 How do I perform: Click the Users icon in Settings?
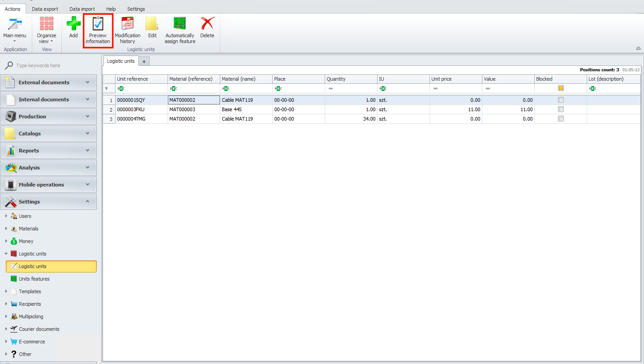(14, 216)
